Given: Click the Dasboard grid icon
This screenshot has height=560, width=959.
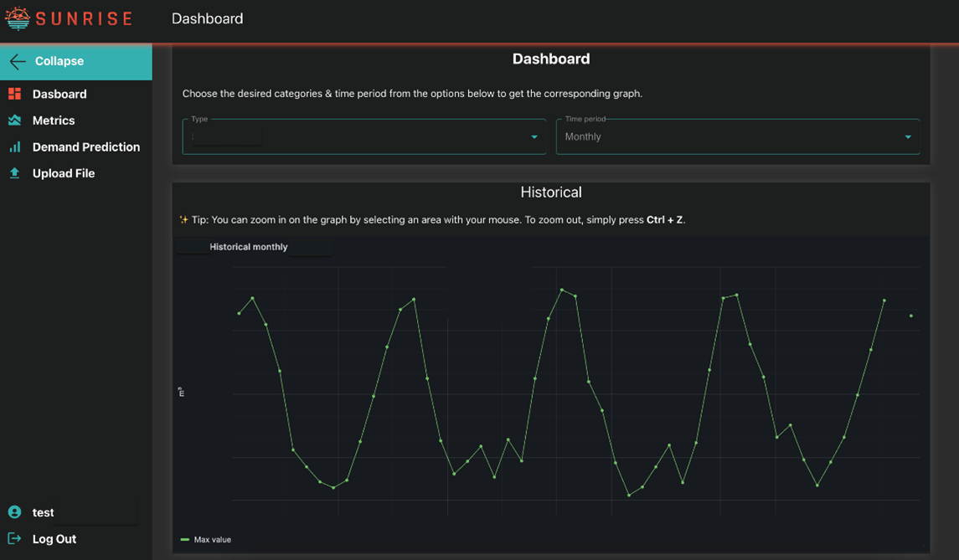Looking at the screenshot, I should tap(14, 94).
